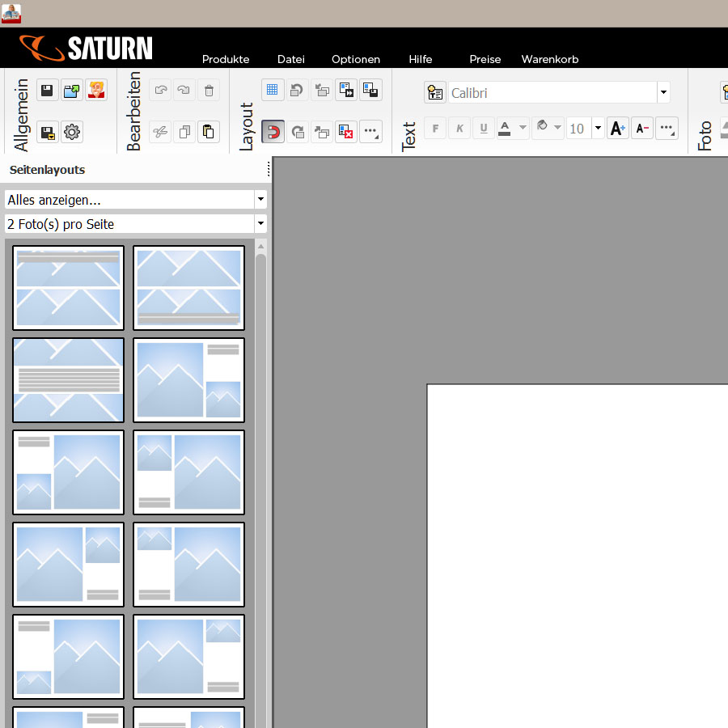This screenshot has width=728, height=728.
Task: Open the Optionen menu
Action: pos(355,59)
